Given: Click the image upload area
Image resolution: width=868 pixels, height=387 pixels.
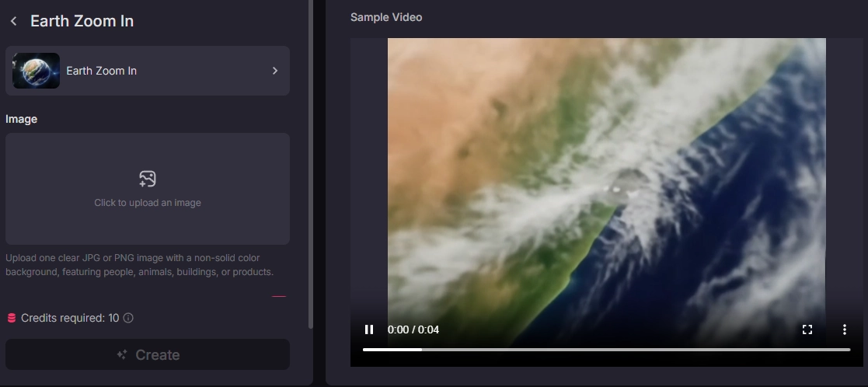Looking at the screenshot, I should 147,189.
